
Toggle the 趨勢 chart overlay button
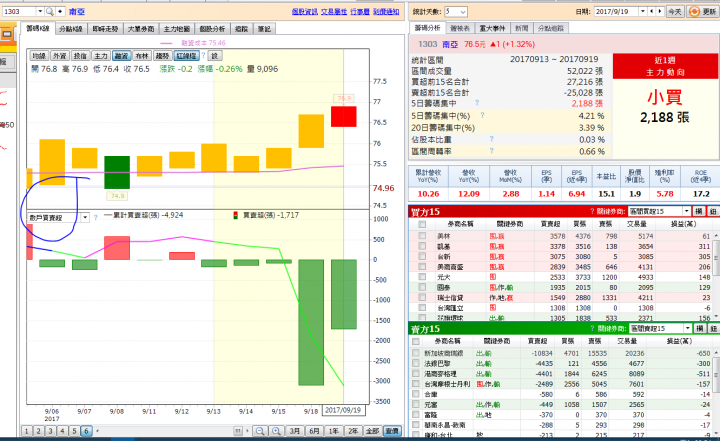163,56
